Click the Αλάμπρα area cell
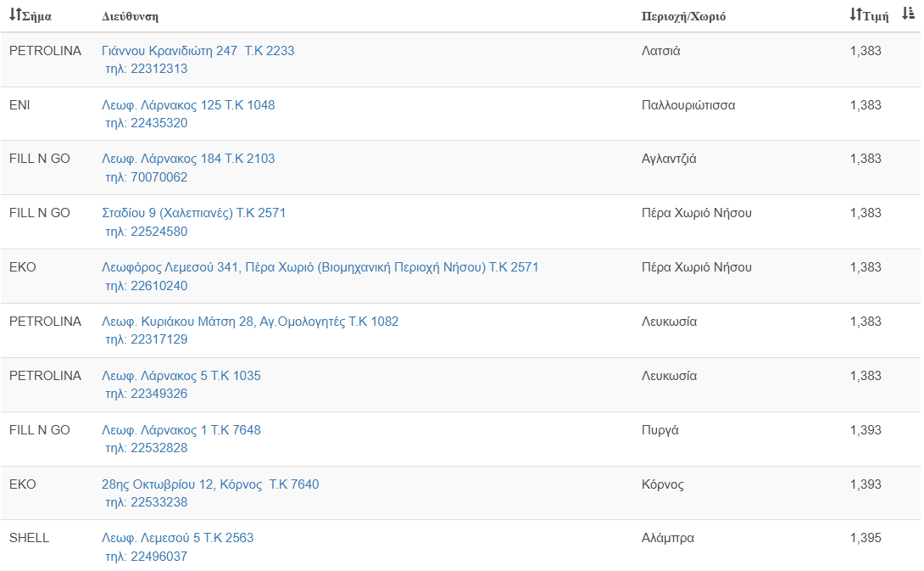Screen dimensions: 924x571 (668, 538)
